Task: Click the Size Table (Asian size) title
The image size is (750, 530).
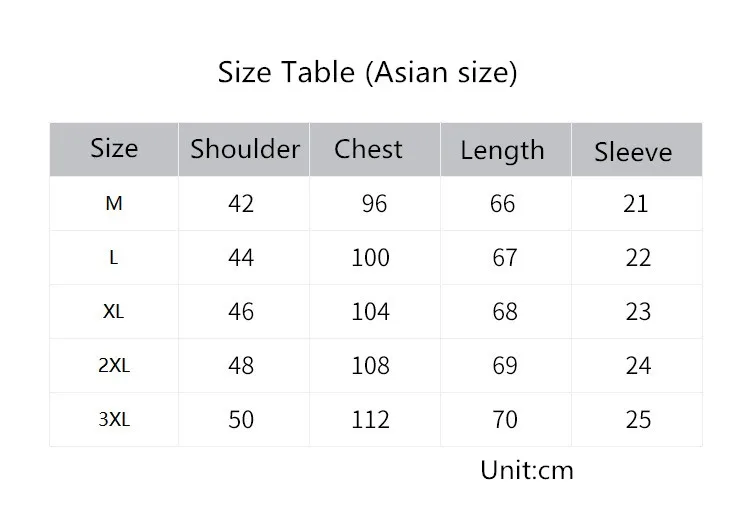Action: click(367, 73)
